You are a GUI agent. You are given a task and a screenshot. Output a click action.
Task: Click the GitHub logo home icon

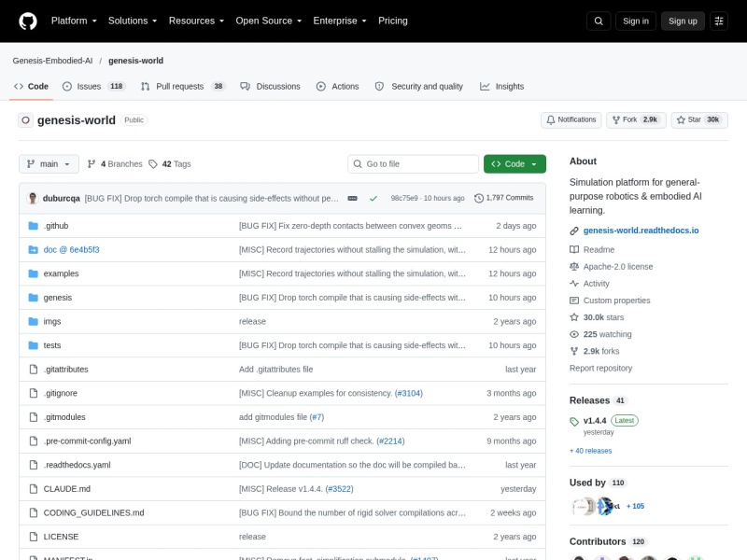tap(28, 21)
